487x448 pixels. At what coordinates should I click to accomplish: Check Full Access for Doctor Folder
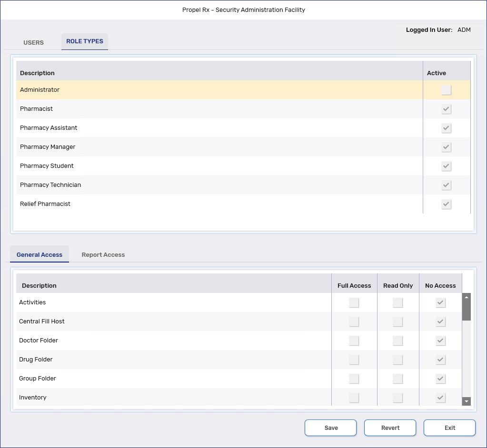coord(354,341)
